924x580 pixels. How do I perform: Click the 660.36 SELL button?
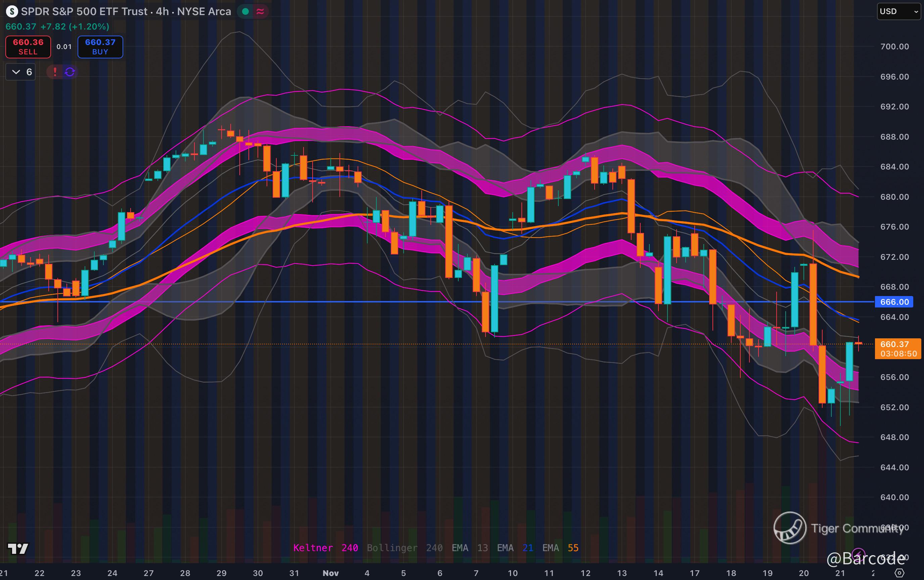[x=28, y=47]
